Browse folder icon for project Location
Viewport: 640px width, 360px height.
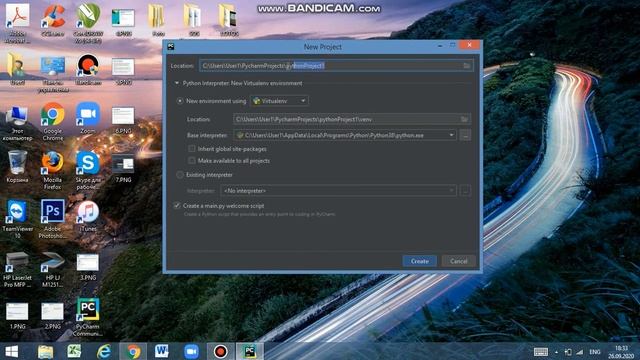coord(467,66)
